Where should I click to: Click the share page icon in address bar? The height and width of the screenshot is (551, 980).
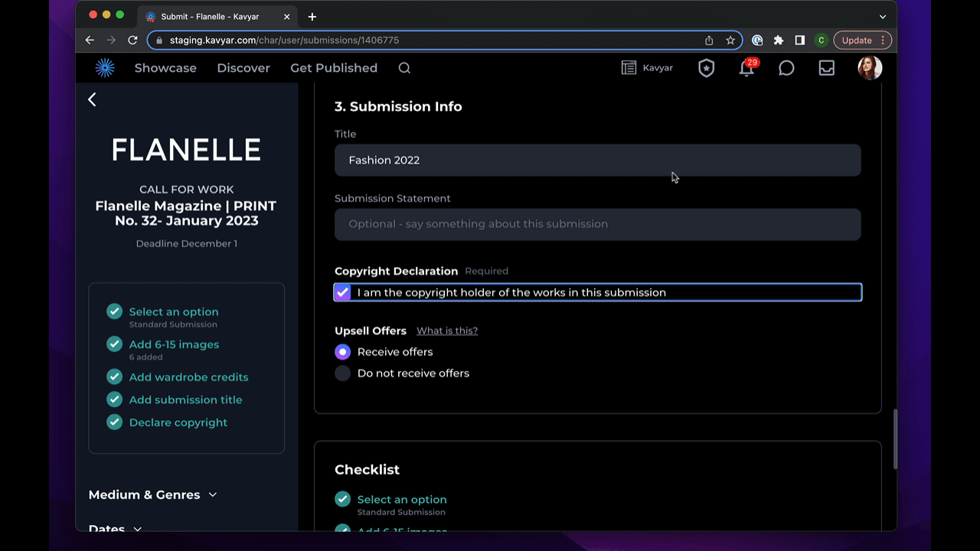click(x=709, y=41)
